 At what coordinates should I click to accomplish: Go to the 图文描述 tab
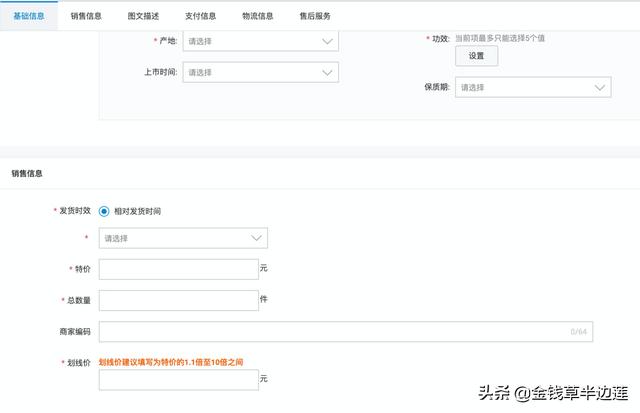(x=143, y=16)
